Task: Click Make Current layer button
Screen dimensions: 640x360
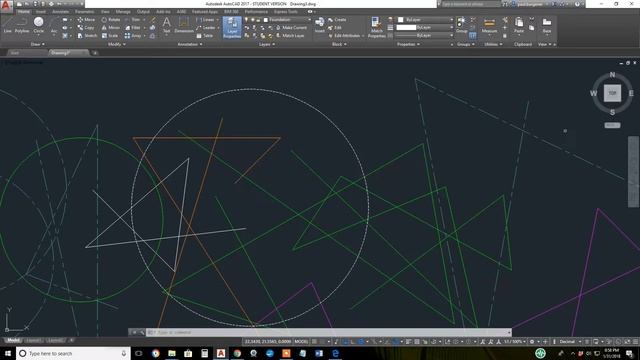Action: [291, 28]
